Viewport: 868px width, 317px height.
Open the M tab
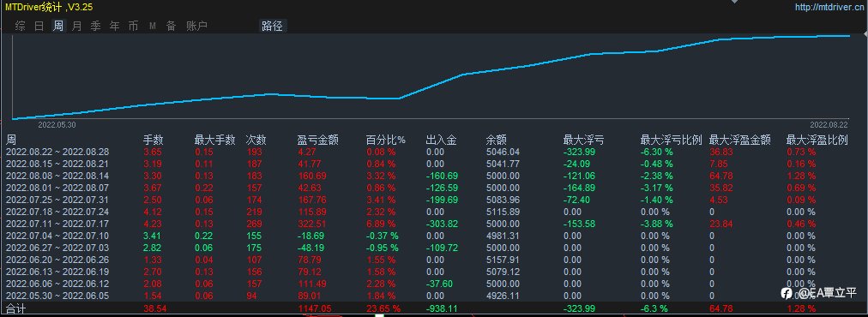click(152, 26)
